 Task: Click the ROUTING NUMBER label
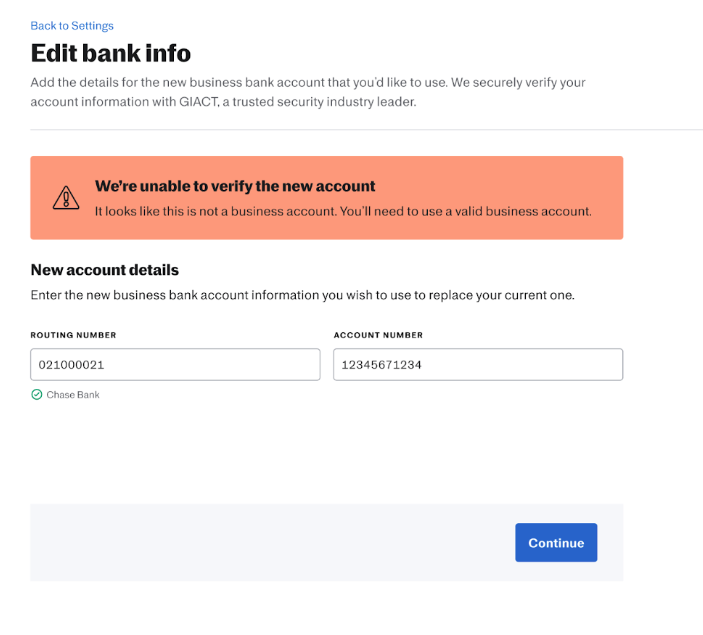click(x=74, y=335)
